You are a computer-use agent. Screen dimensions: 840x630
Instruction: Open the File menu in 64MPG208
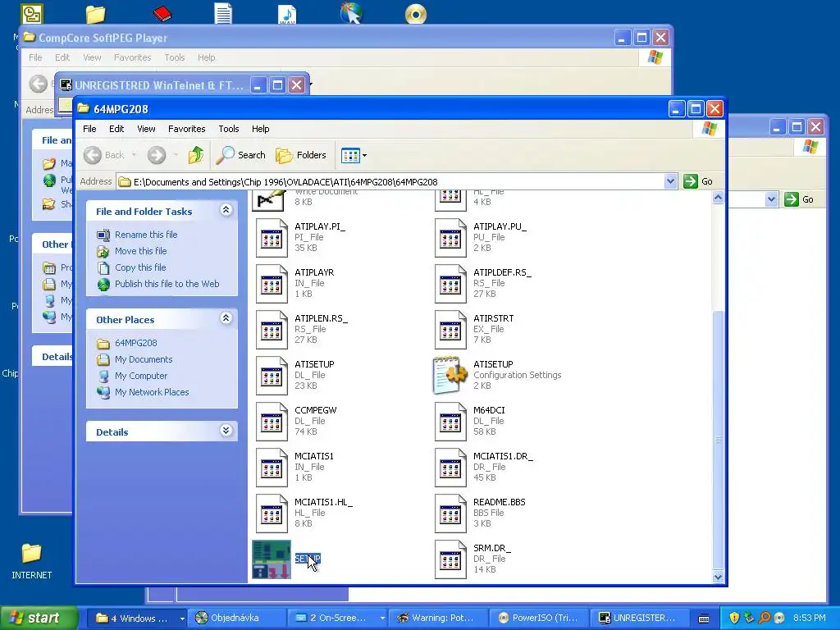click(89, 129)
